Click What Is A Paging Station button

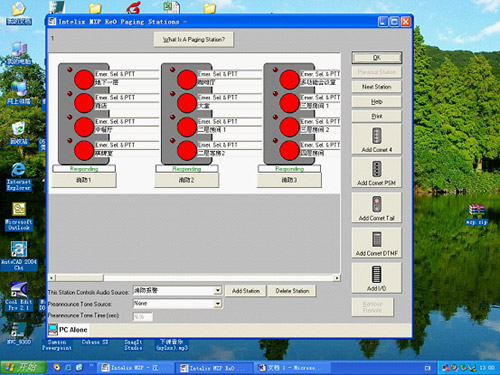tap(194, 40)
